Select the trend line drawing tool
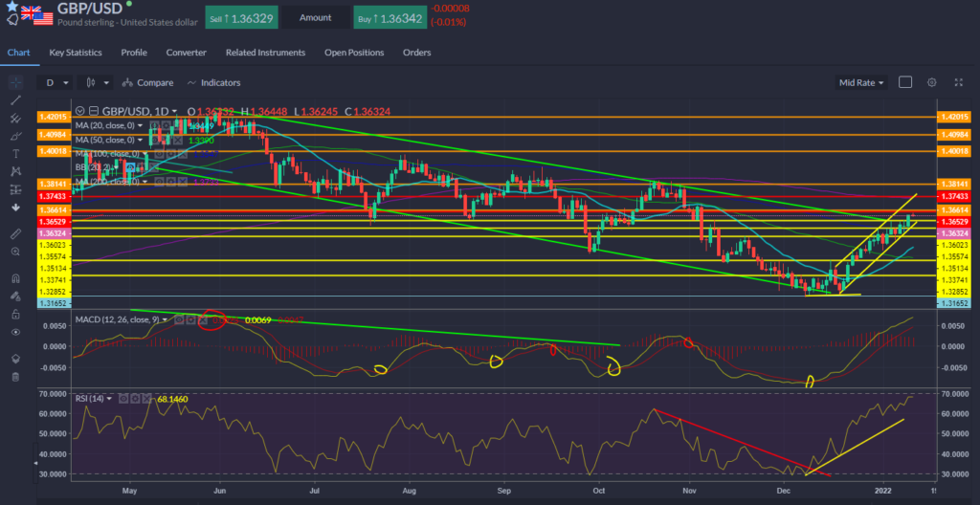The height and width of the screenshot is (505, 980). coord(14,99)
